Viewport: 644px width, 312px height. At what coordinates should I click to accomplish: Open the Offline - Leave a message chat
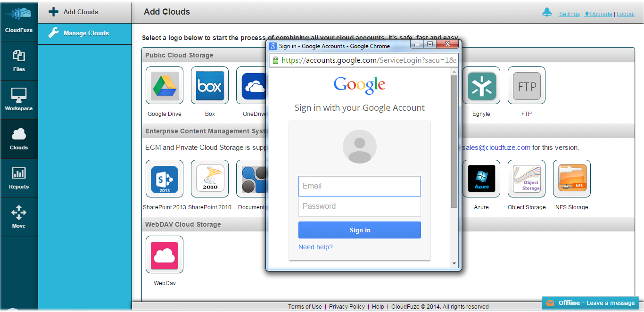click(x=591, y=303)
